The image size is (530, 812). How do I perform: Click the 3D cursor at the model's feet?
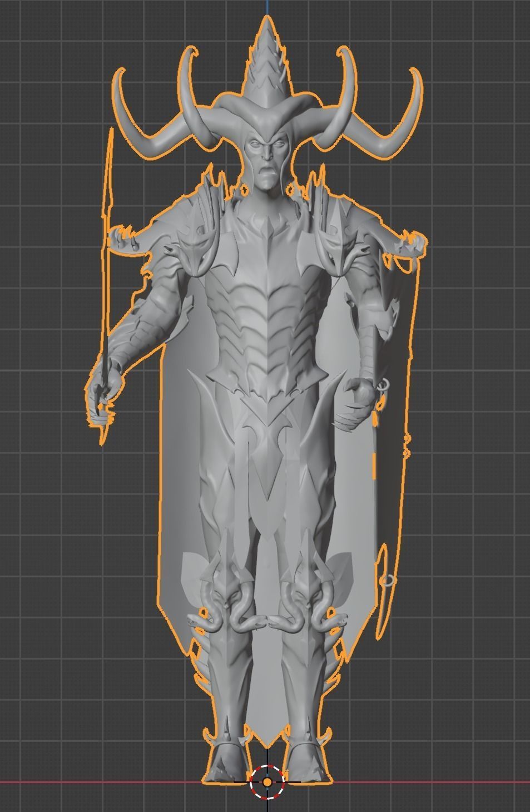pos(268,781)
